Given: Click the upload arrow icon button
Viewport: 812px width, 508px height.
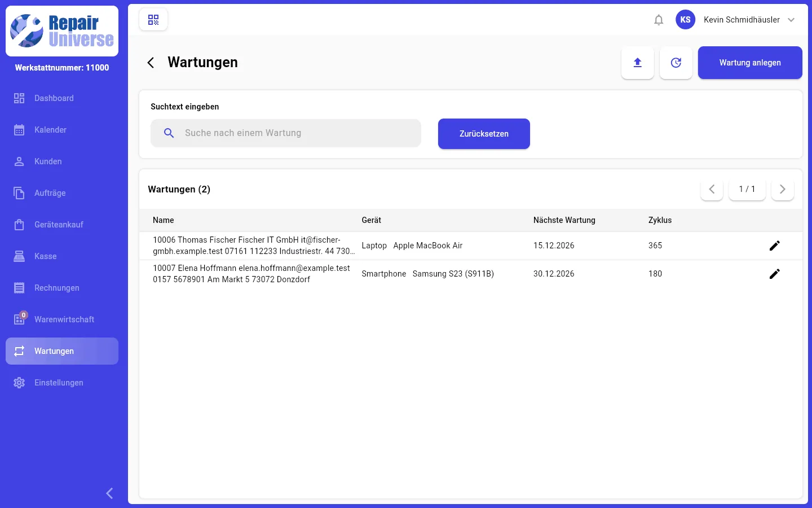Looking at the screenshot, I should tap(638, 63).
